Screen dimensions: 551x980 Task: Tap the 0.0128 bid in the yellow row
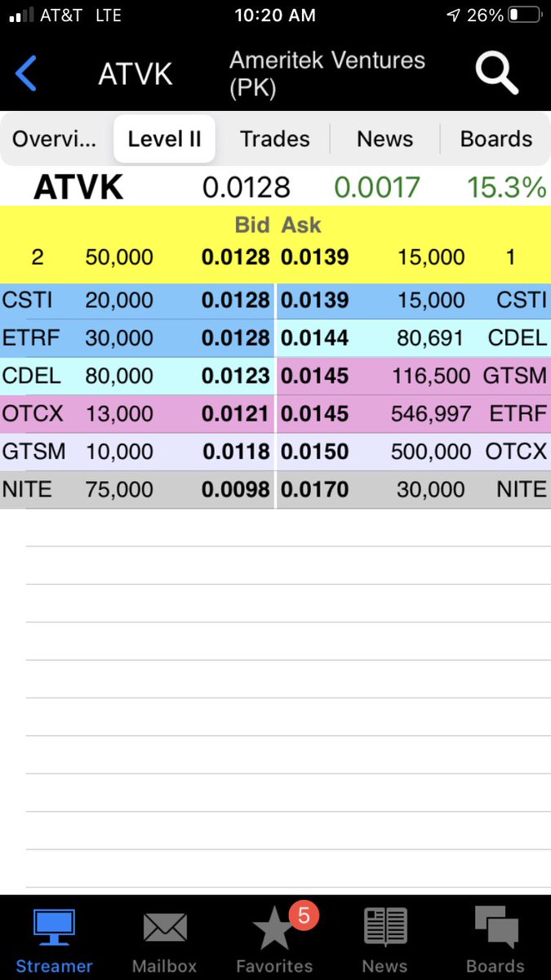coord(235,257)
